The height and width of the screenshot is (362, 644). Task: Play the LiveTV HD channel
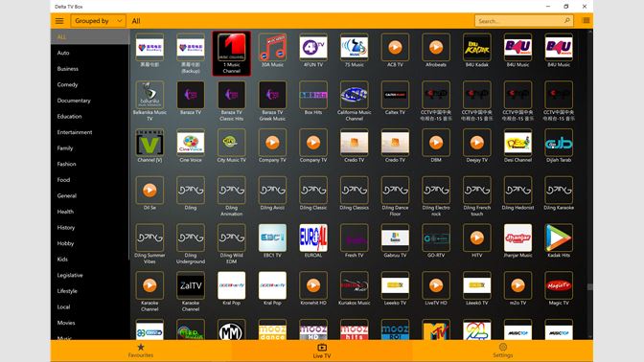[x=436, y=288]
